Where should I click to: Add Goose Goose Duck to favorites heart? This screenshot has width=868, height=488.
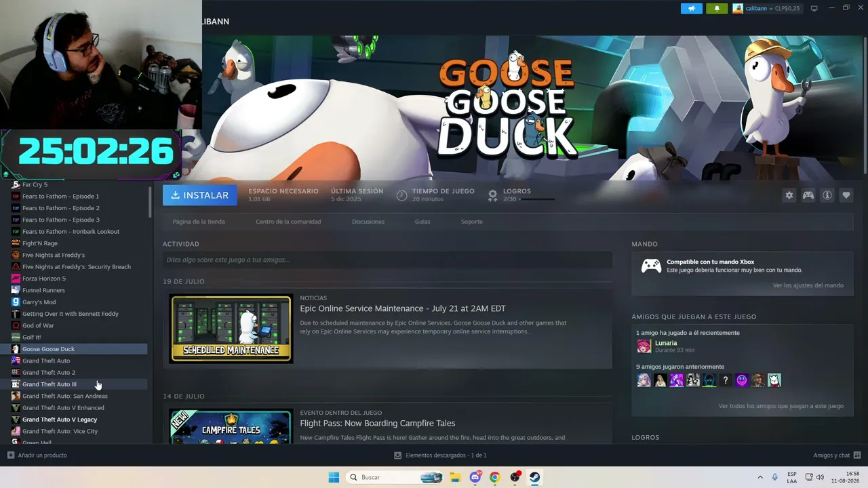(846, 195)
